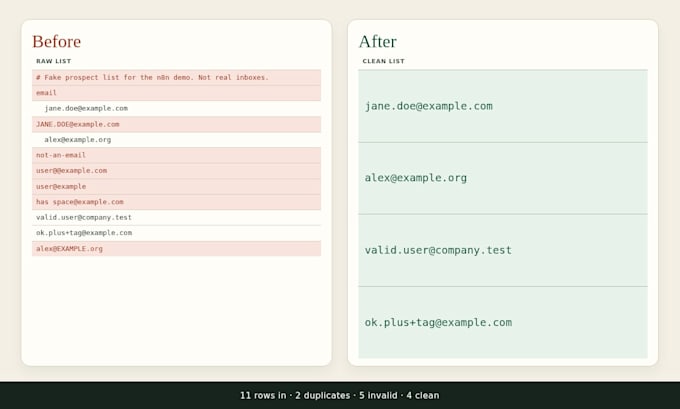Click the duplicate 'alex@EXAMPLE.org' row

[x=177, y=249]
